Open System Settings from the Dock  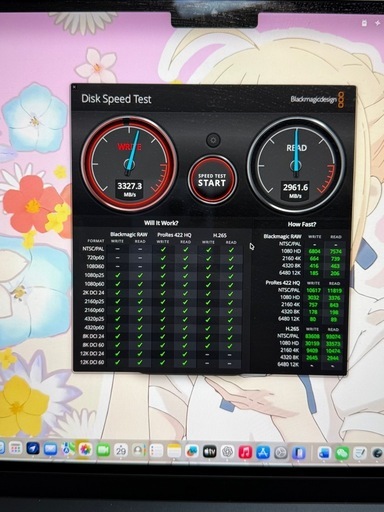pyautogui.click(x=281, y=453)
